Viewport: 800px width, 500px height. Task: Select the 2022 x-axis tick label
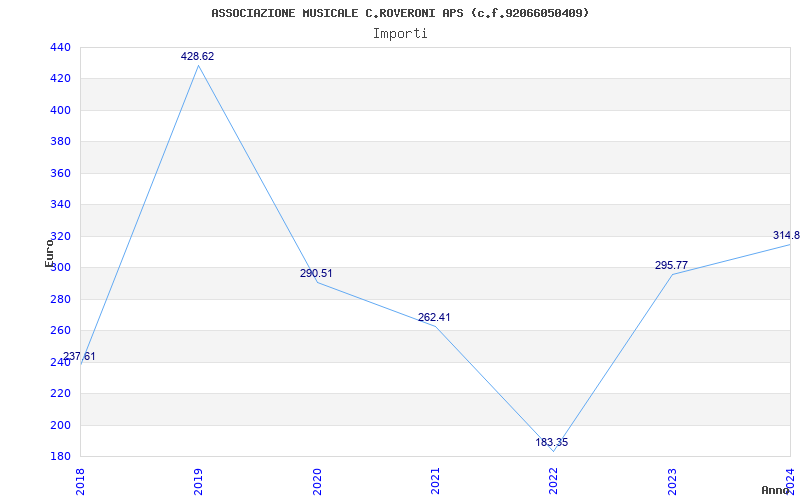pyautogui.click(x=554, y=481)
